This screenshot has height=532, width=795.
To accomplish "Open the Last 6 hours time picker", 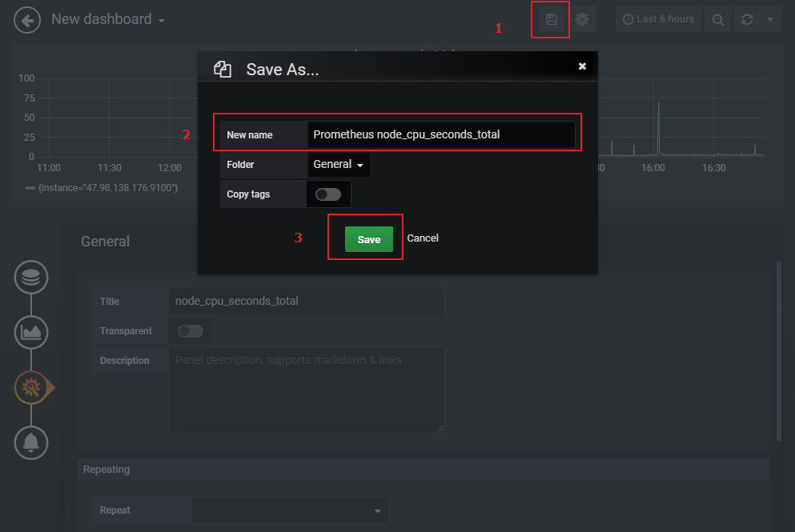I will [x=658, y=19].
